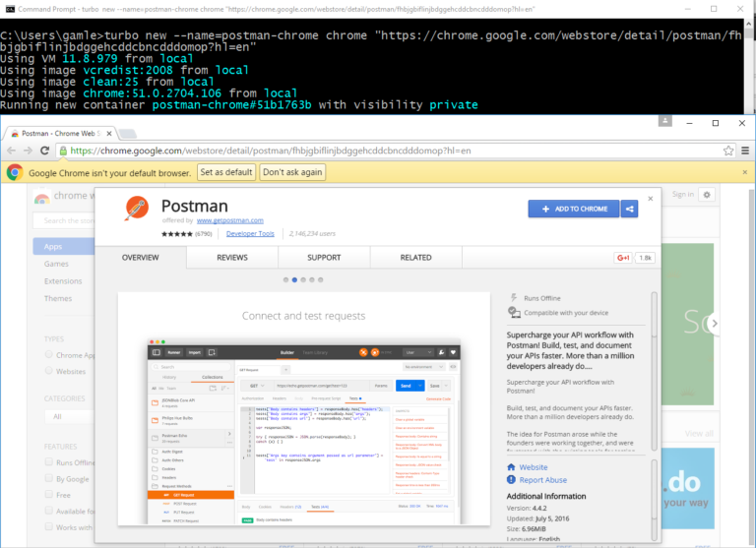This screenshot has width=756, height=548.
Task: Bookmark page with star icon
Action: (728, 151)
